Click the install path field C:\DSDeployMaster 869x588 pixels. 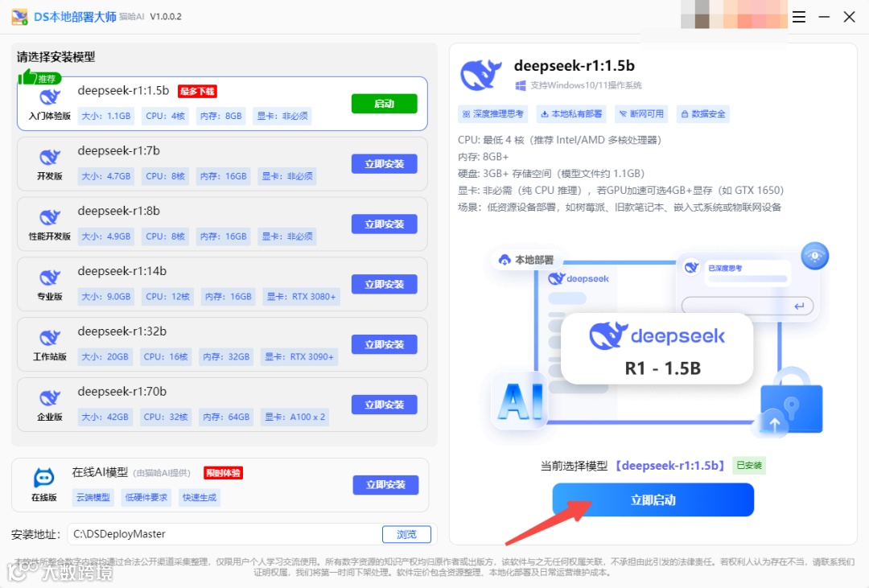224,534
